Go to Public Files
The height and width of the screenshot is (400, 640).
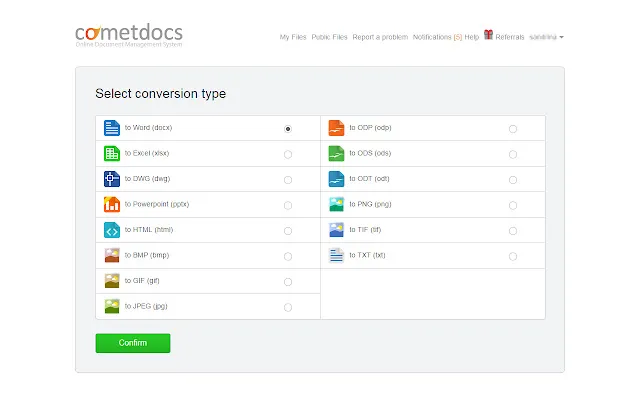click(x=329, y=37)
